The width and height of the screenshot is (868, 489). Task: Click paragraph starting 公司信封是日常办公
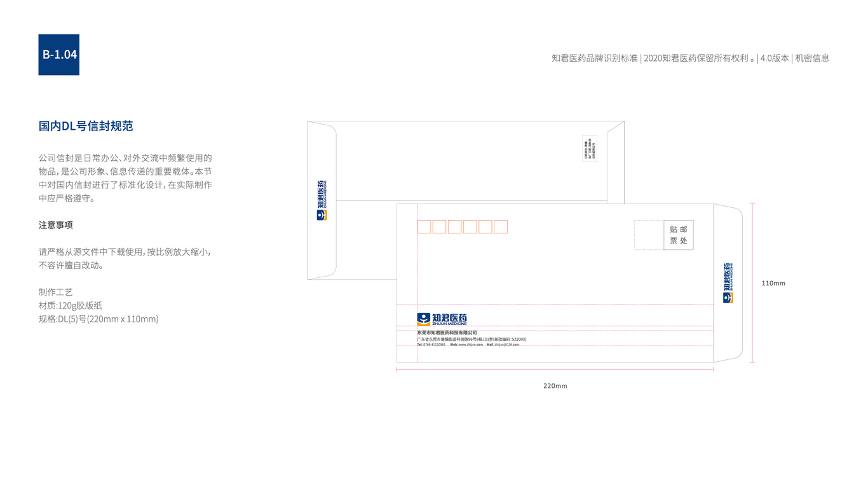[125, 178]
